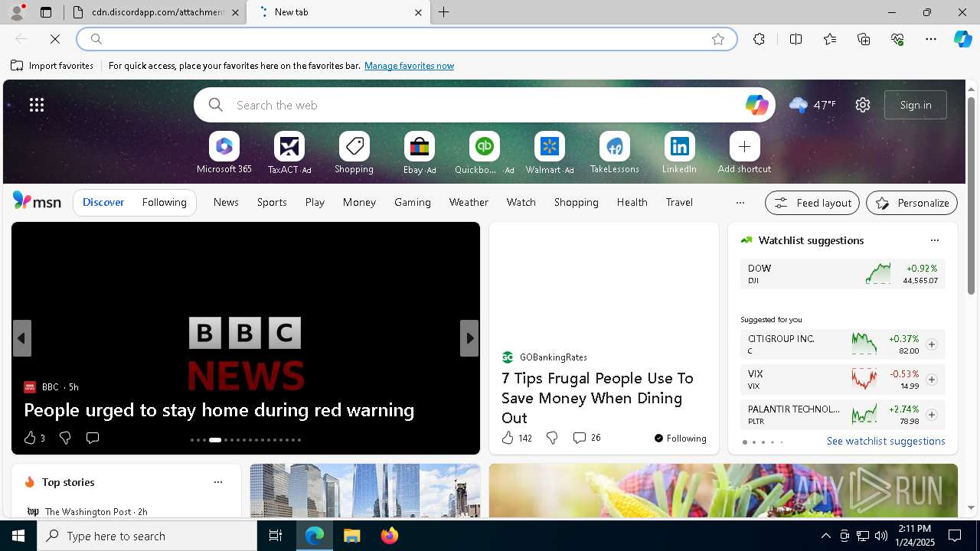
Task: Open the 47°F weather widget
Action: click(812, 105)
